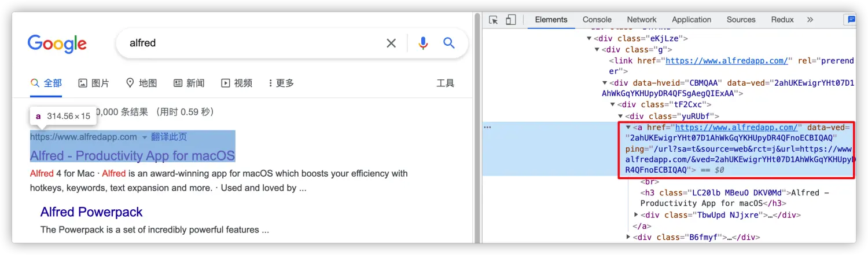Screen dimensions: 868x255
Task: Click the magnifier search button icon
Action: coord(449,43)
